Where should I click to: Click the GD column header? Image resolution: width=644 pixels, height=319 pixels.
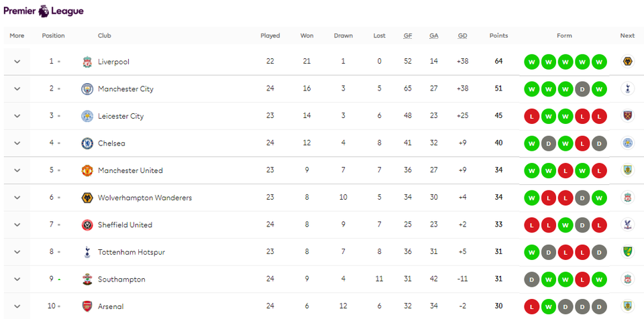click(462, 36)
